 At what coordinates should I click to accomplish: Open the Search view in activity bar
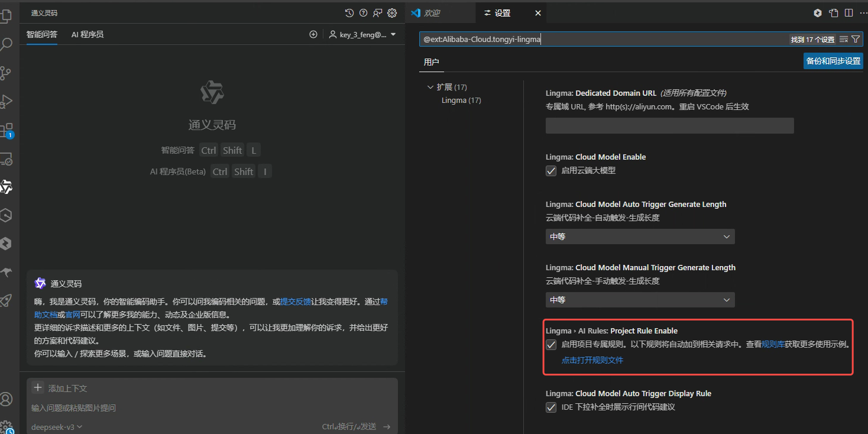coord(6,45)
